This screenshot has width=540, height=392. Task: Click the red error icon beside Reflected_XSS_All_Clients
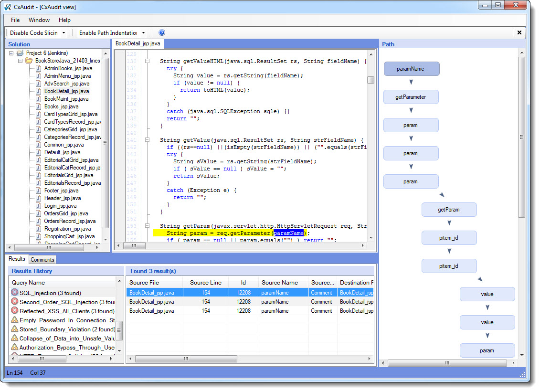point(14,310)
